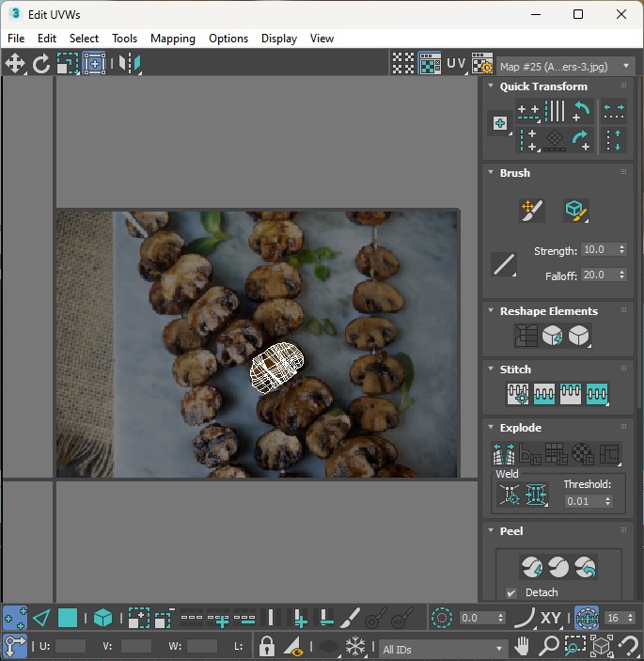The image size is (644, 661).
Task: Select the Pan View hand tool
Action: pyautogui.click(x=522, y=645)
